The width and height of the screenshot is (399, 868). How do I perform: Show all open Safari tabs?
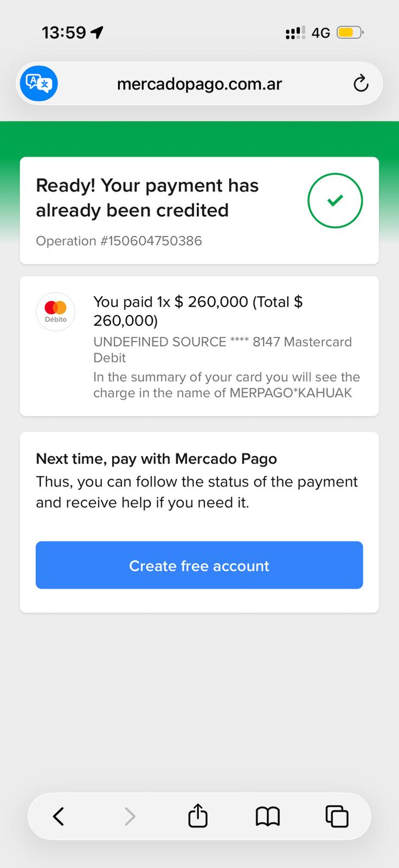[x=337, y=816]
